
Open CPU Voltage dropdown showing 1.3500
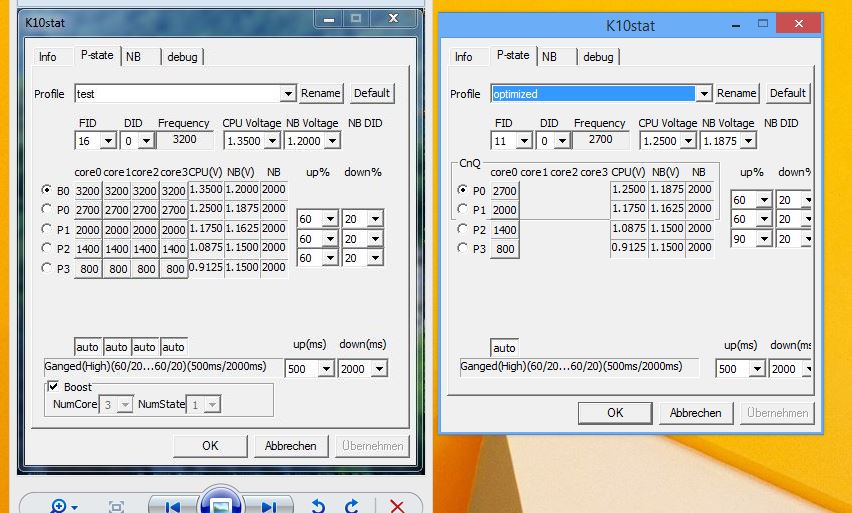pyautogui.click(x=272, y=141)
